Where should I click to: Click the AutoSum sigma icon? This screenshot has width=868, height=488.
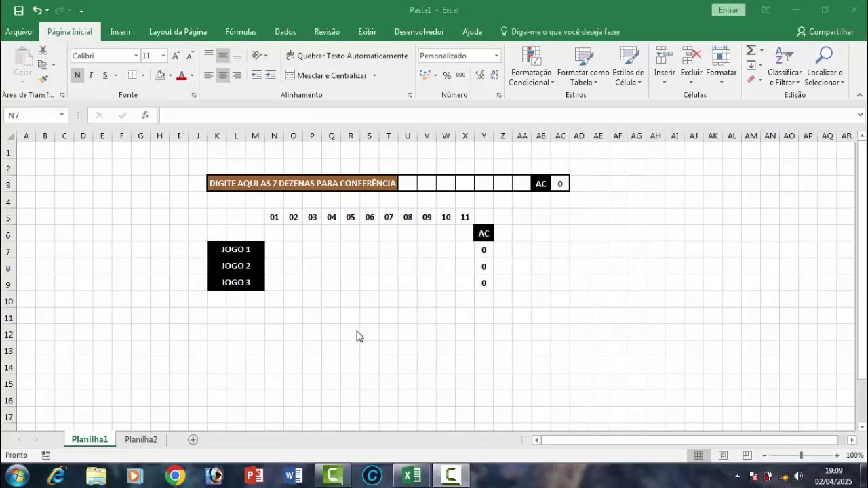tap(751, 50)
